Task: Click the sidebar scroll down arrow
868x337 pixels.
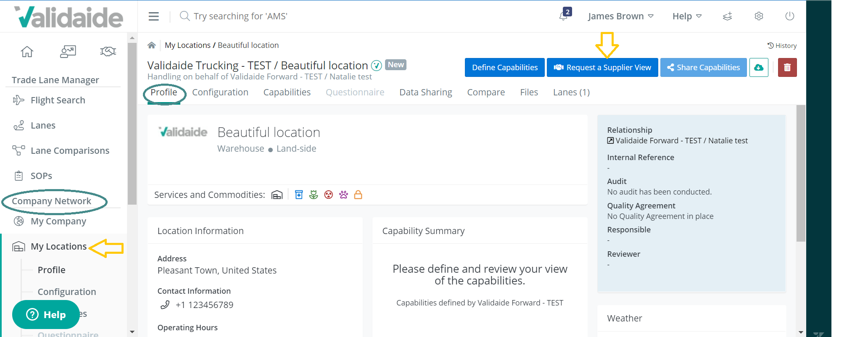Action: pos(132,332)
